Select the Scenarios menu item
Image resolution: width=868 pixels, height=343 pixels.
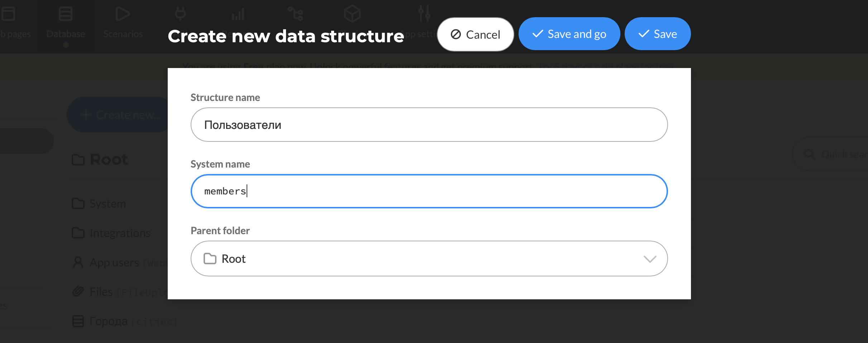click(x=123, y=34)
